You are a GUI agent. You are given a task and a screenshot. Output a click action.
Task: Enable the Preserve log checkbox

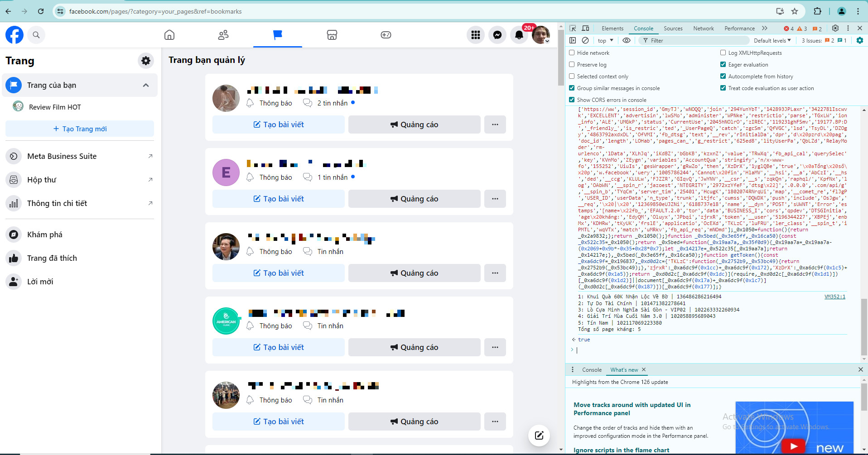[572, 65]
